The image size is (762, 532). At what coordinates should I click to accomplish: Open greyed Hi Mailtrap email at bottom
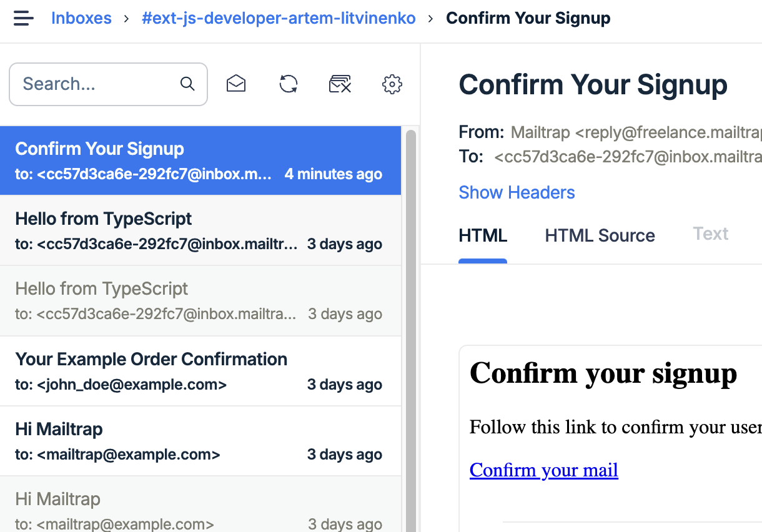point(200,505)
